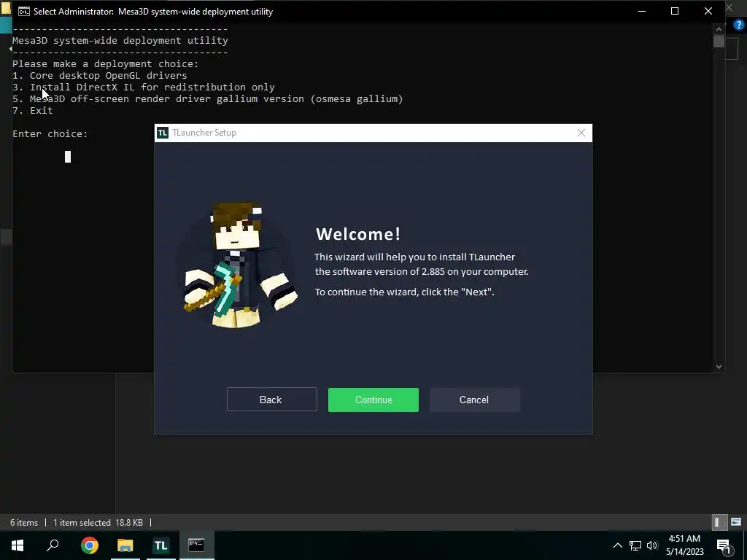Show hidden system tray icons

click(x=617, y=545)
